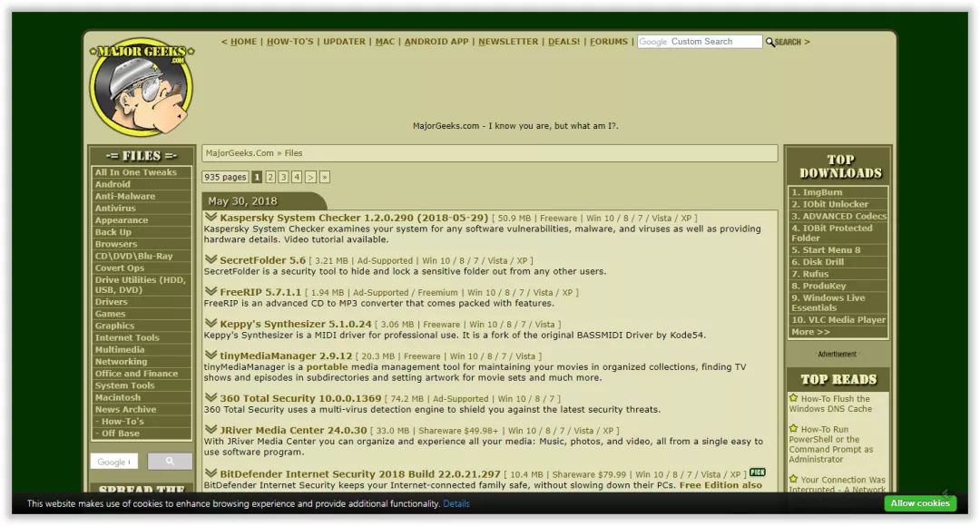
Task: Expand the tinyMediaManager entry arrow
Action: [211, 355]
